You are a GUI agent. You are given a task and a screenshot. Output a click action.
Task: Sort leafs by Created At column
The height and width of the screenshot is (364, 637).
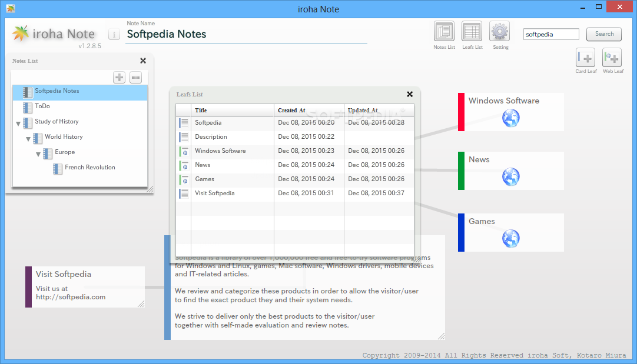(308, 111)
